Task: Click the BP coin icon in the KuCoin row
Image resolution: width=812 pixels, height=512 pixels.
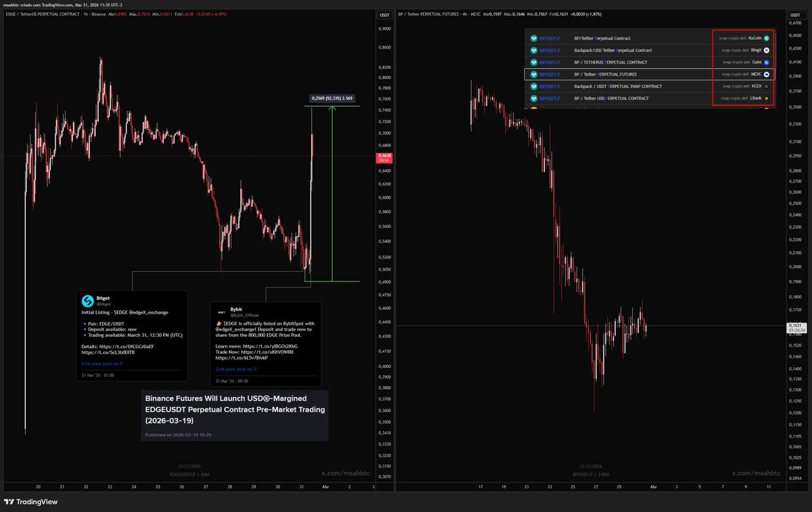Action: pyautogui.click(x=533, y=39)
